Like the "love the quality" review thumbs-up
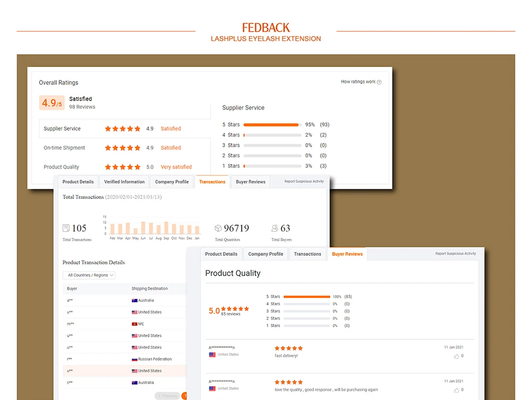The height and width of the screenshot is (400, 532). tap(456, 390)
